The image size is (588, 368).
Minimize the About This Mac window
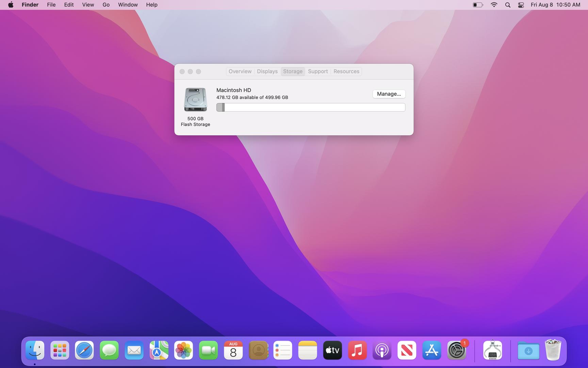click(190, 72)
